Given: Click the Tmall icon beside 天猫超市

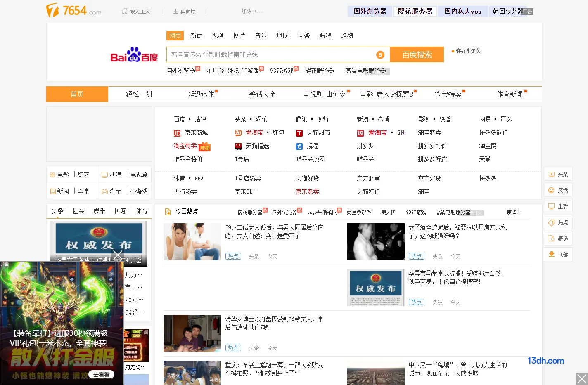Looking at the screenshot, I should (299, 133).
